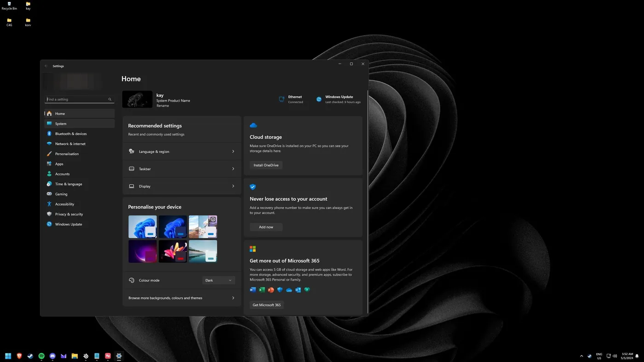The width and height of the screenshot is (644, 362).
Task: Click the PowerPoint icon in Microsoft 365 card
Action: 271,290
